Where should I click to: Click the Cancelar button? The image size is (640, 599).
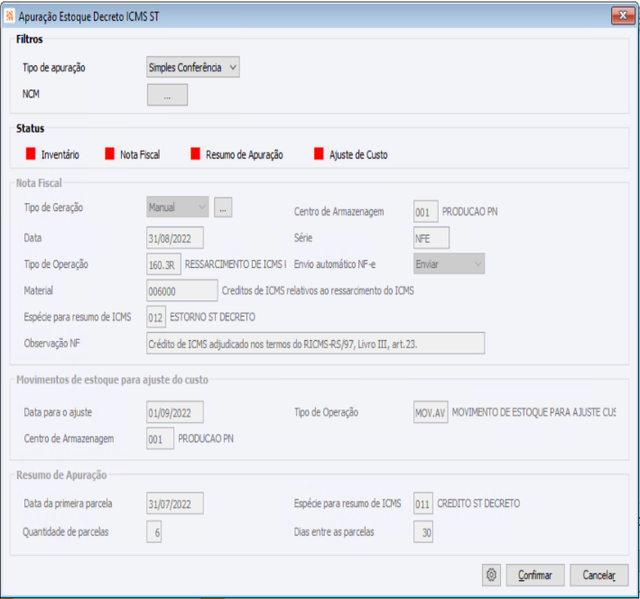tap(599, 575)
